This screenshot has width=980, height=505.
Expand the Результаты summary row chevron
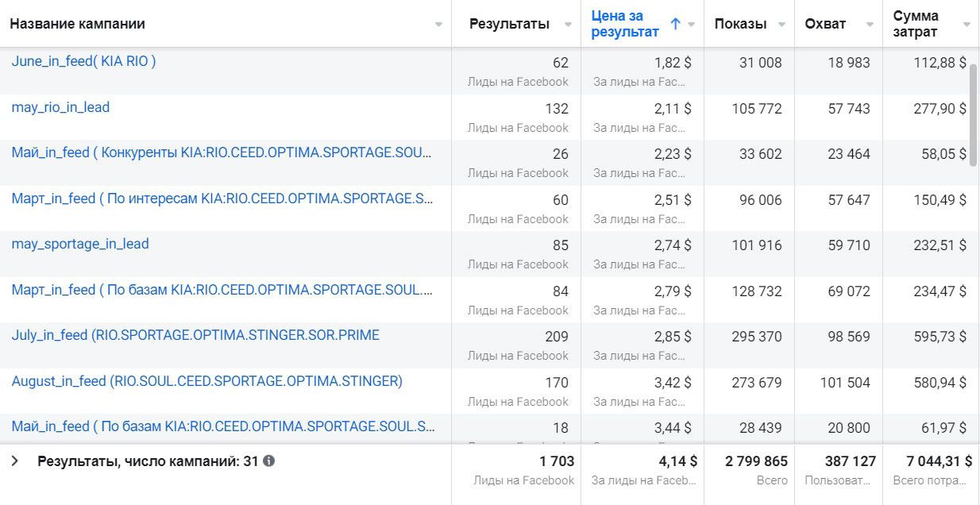(14, 461)
